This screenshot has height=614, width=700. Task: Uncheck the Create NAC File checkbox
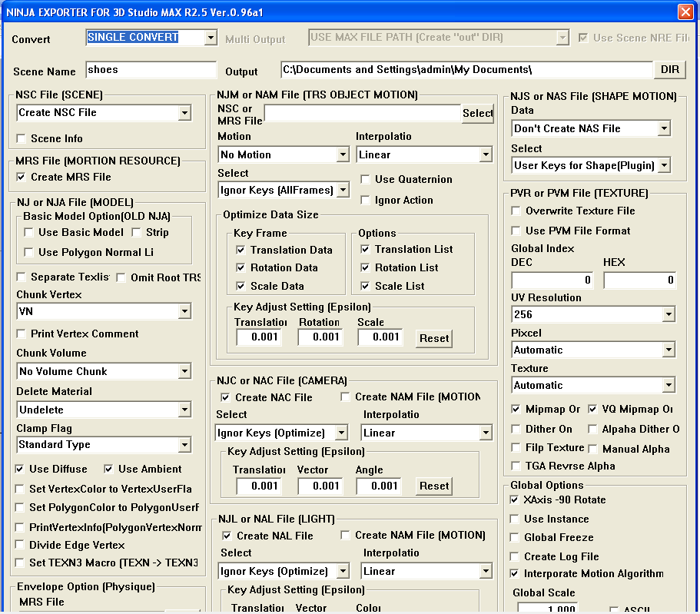pos(225,397)
